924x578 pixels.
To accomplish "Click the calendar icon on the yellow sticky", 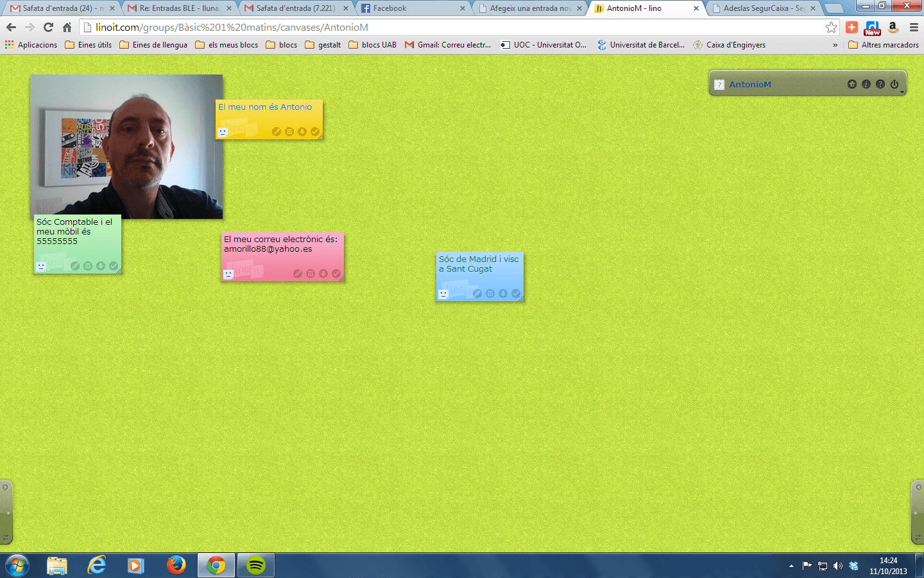I will click(x=289, y=132).
